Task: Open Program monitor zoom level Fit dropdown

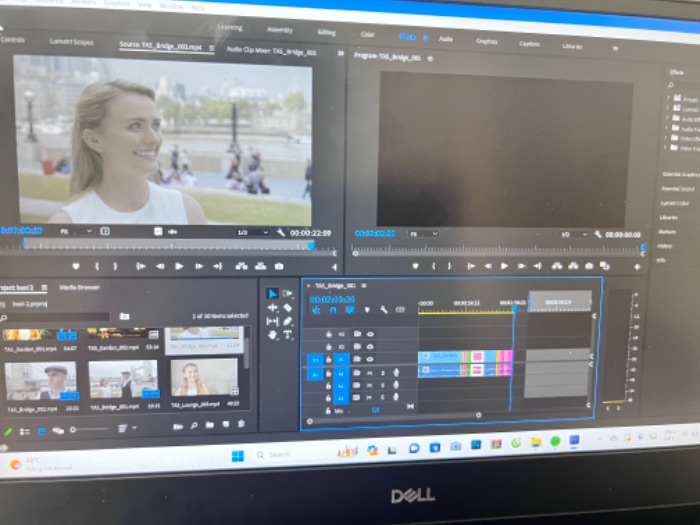Action: point(423,233)
